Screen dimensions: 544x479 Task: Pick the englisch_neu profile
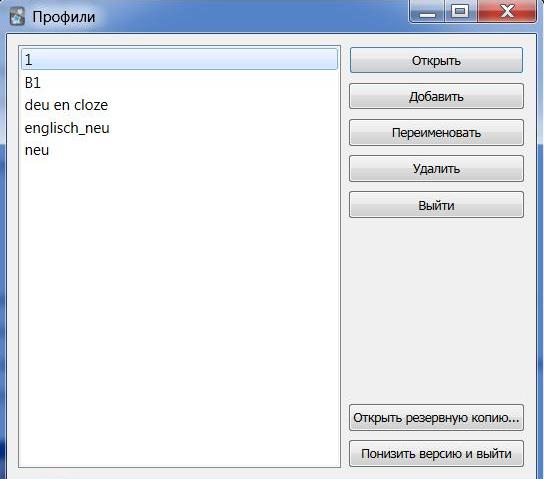click(x=179, y=128)
